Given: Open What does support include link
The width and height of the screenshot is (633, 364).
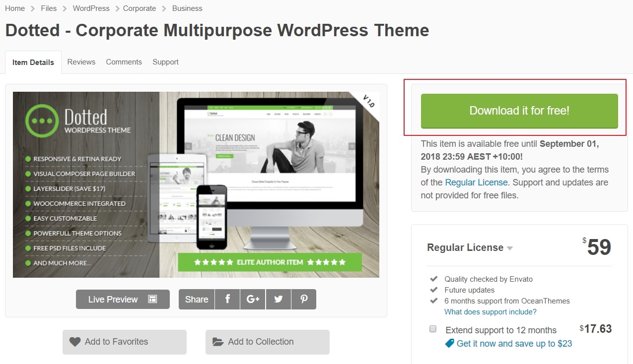Looking at the screenshot, I should pyautogui.click(x=490, y=312).
